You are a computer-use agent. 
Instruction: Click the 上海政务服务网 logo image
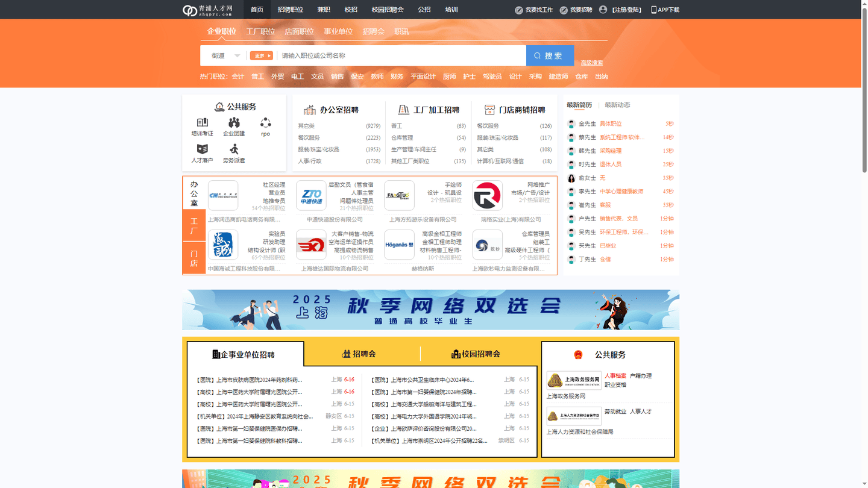pos(574,380)
